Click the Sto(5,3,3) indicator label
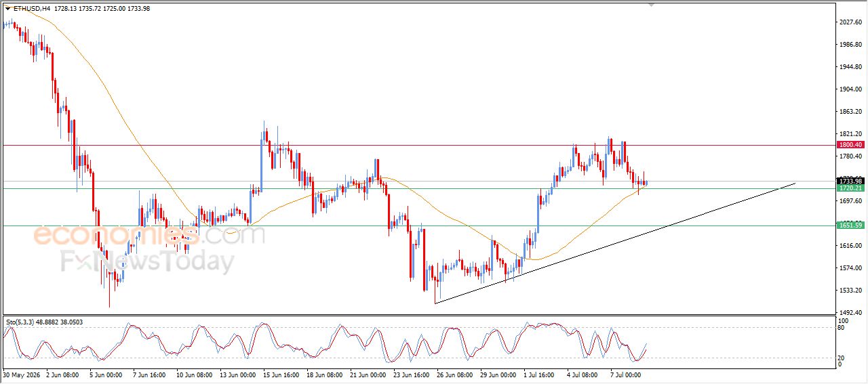 click(x=20, y=322)
